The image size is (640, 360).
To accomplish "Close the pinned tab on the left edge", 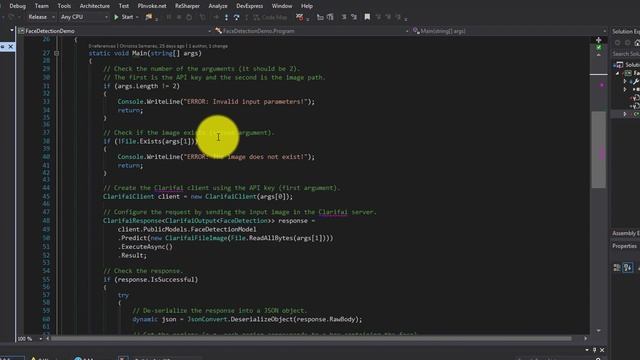I will tap(11, 47).
